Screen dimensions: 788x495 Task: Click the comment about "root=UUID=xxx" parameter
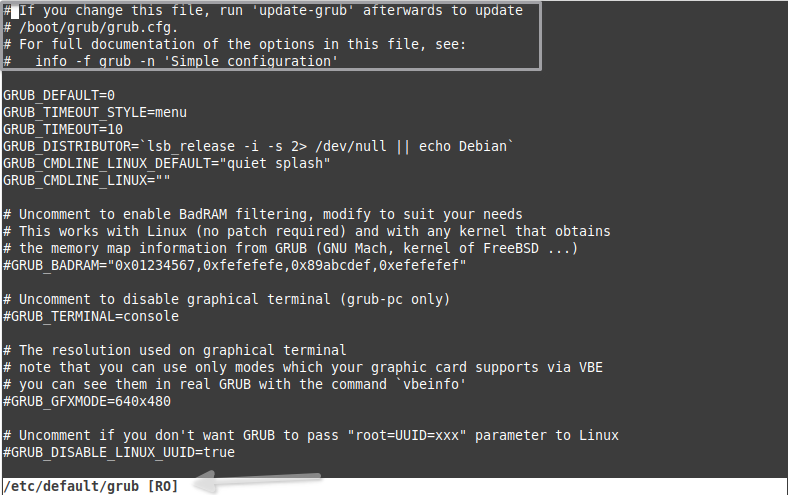point(311,435)
